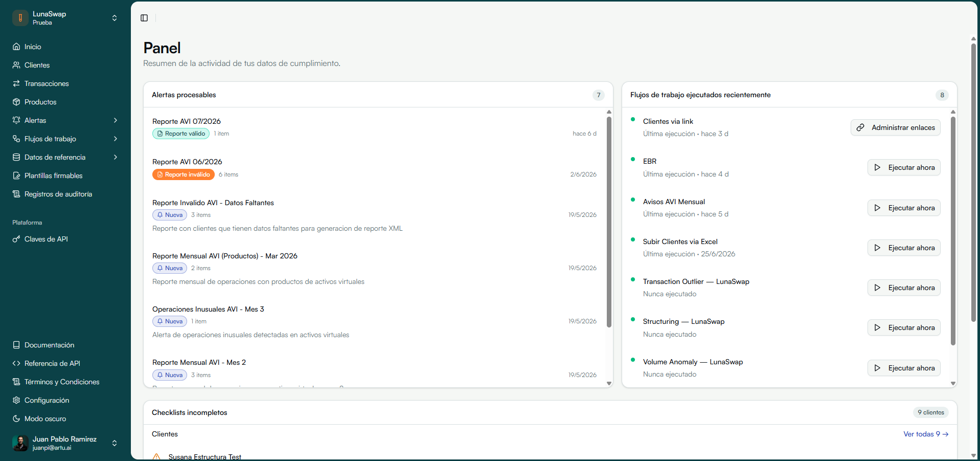Open Transacciones in the sidebar
This screenshot has height=461, width=980.
65,83
